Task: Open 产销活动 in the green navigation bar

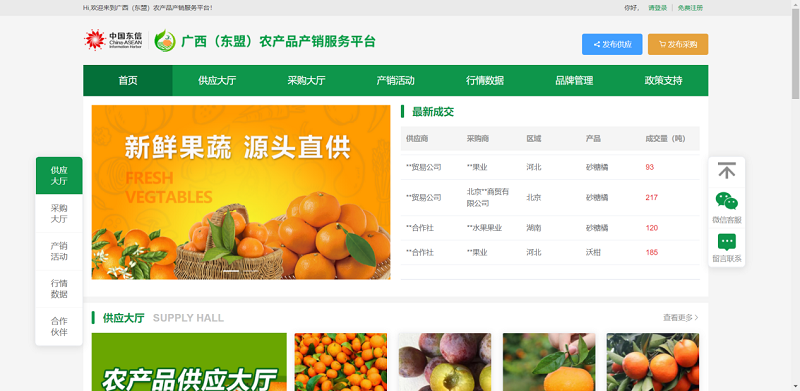Action: coord(395,81)
